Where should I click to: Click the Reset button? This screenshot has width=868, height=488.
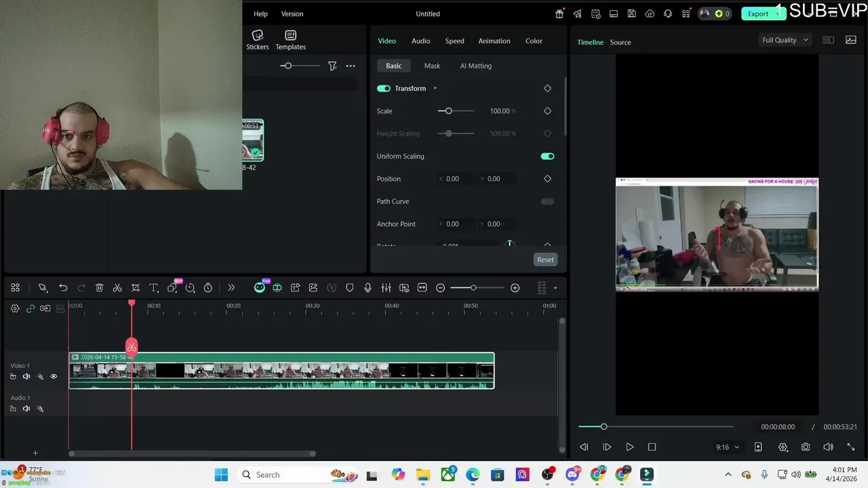[x=545, y=260]
